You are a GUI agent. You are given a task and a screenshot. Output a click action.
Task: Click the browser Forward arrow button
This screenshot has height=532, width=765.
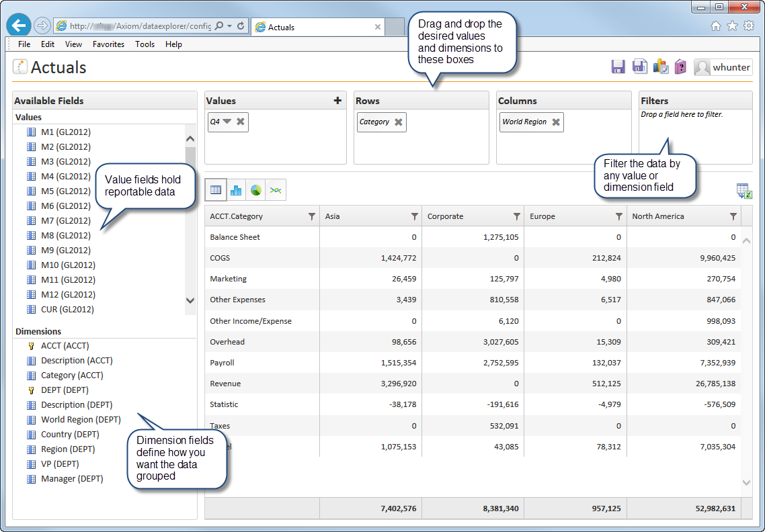coord(43,26)
